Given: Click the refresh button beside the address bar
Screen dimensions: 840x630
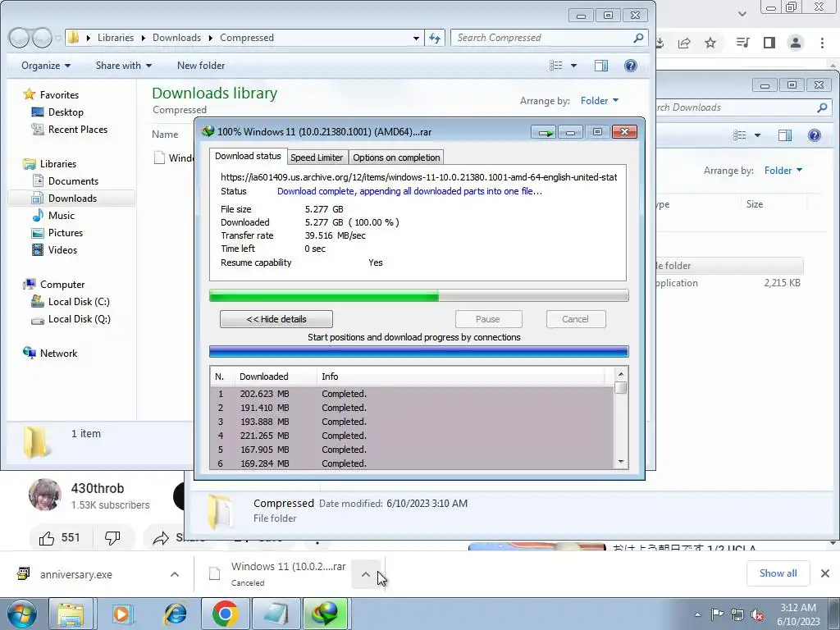Looking at the screenshot, I should pyautogui.click(x=435, y=38).
